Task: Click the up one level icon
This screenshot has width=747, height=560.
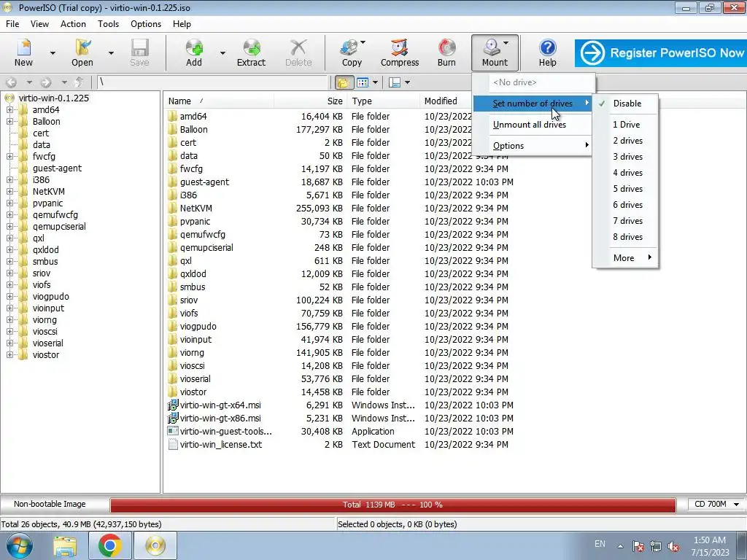Action: pyautogui.click(x=80, y=82)
